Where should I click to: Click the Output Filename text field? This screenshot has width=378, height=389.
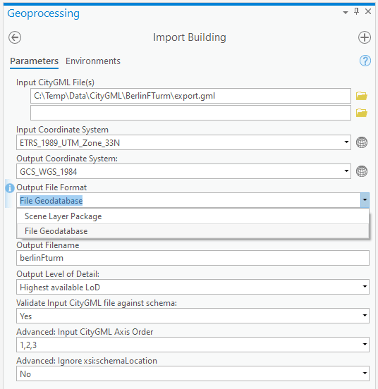point(193,258)
